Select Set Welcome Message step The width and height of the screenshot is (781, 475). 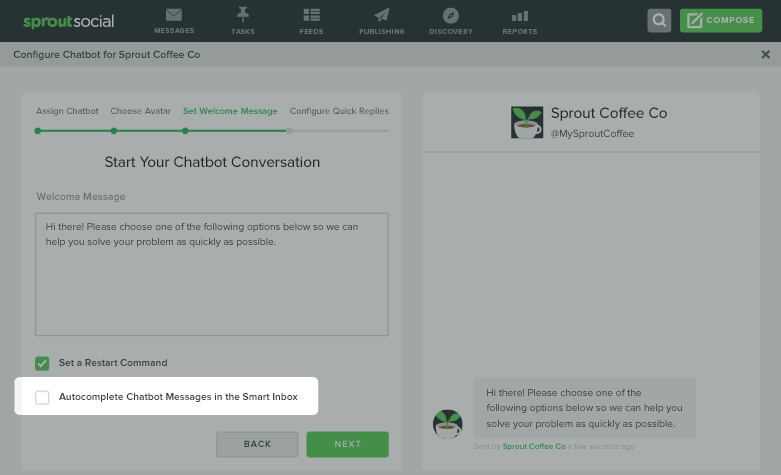230,111
